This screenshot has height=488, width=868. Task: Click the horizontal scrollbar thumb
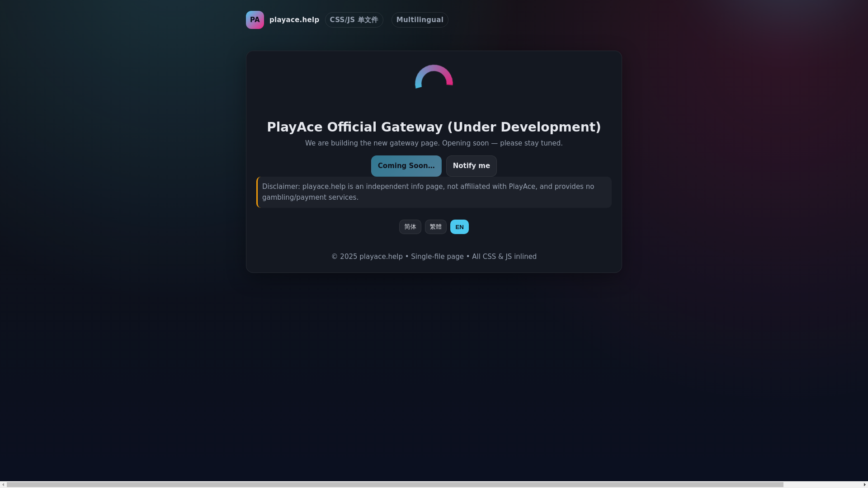[395, 485]
